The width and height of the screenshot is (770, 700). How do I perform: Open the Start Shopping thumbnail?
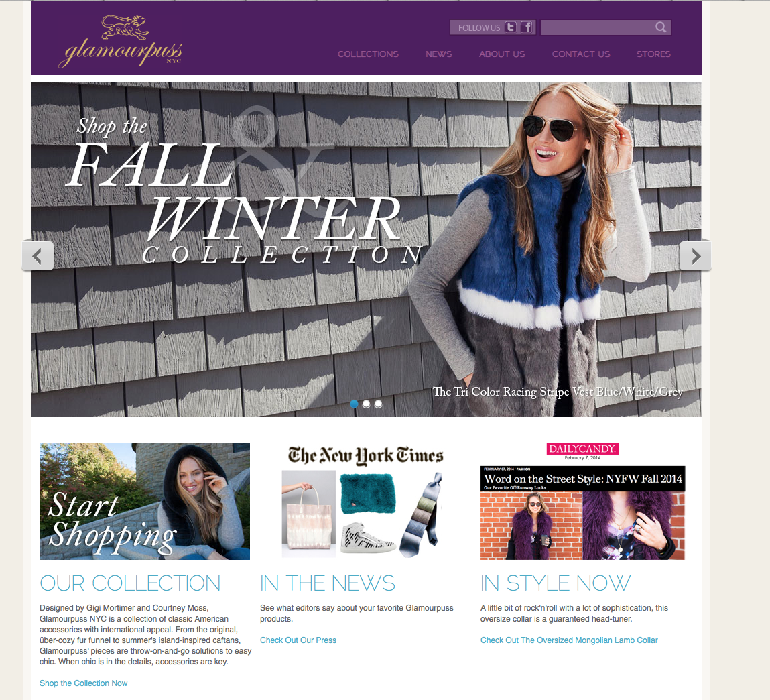(x=144, y=501)
